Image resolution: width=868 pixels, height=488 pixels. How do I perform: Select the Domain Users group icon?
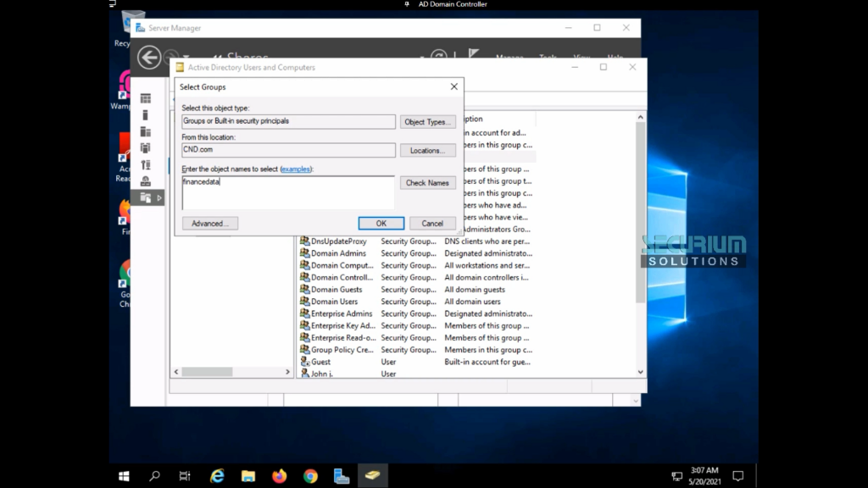pyautogui.click(x=304, y=301)
